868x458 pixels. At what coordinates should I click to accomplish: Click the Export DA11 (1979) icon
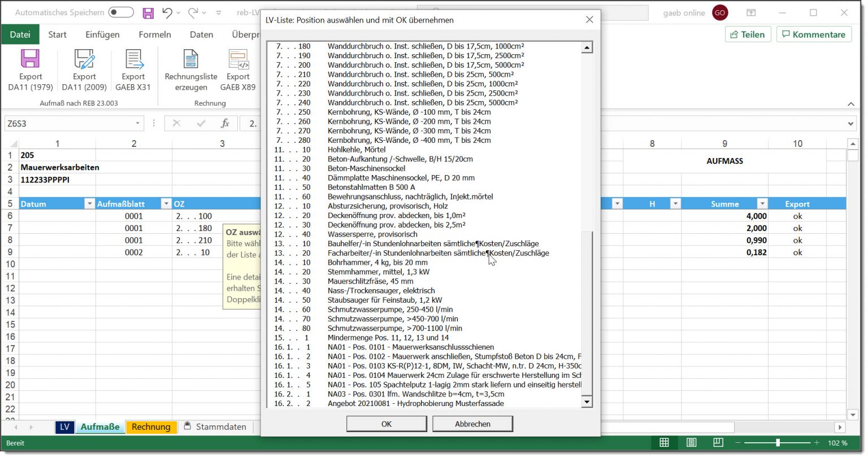pos(30,69)
